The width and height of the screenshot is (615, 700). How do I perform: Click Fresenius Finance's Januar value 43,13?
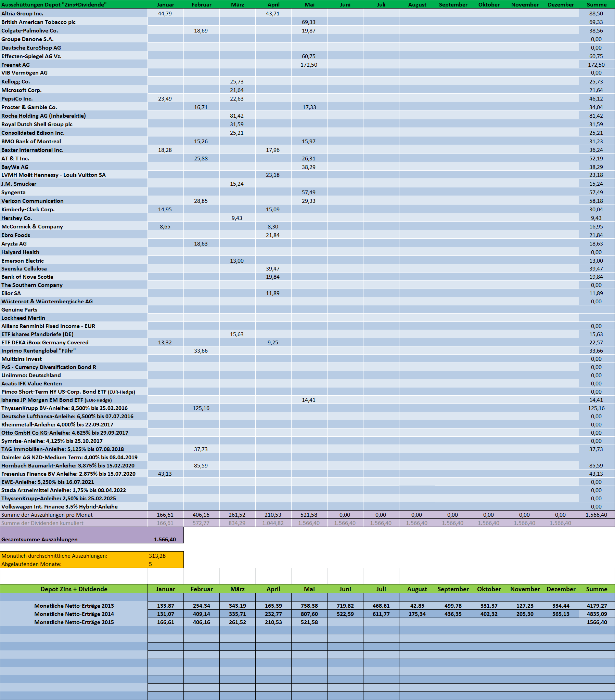(x=165, y=474)
